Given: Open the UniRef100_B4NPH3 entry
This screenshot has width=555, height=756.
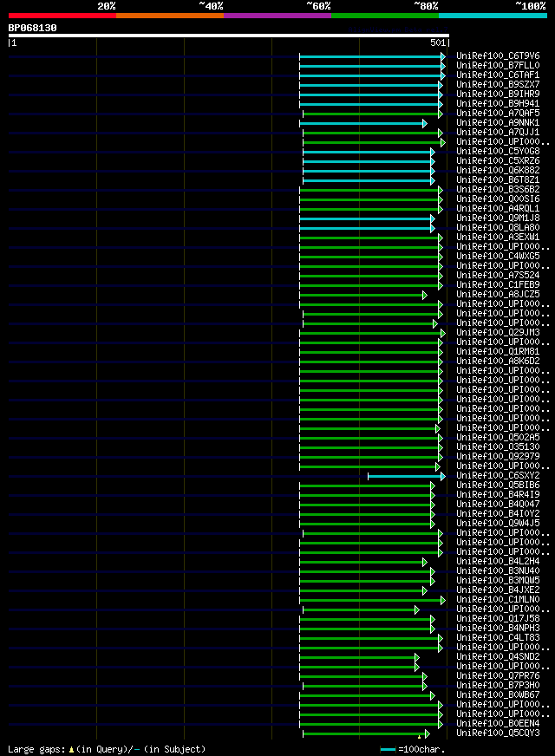Looking at the screenshot, I should pos(498,629).
